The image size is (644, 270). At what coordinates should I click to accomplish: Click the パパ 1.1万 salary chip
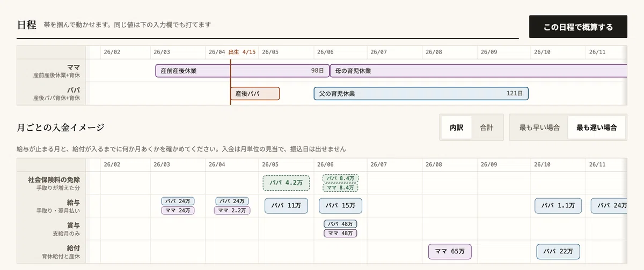point(558,206)
